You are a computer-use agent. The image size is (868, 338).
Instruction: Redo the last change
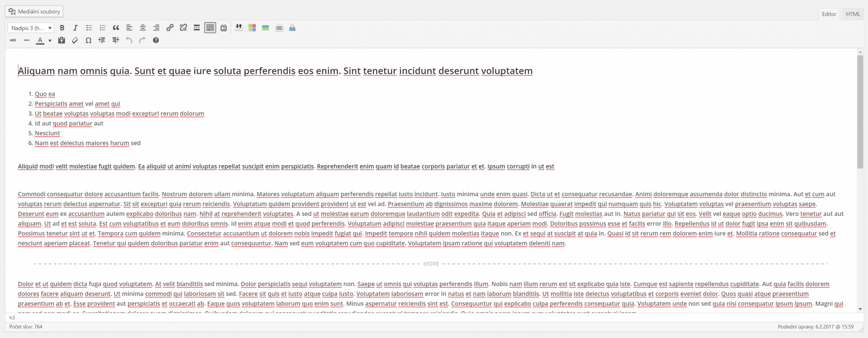pos(142,40)
